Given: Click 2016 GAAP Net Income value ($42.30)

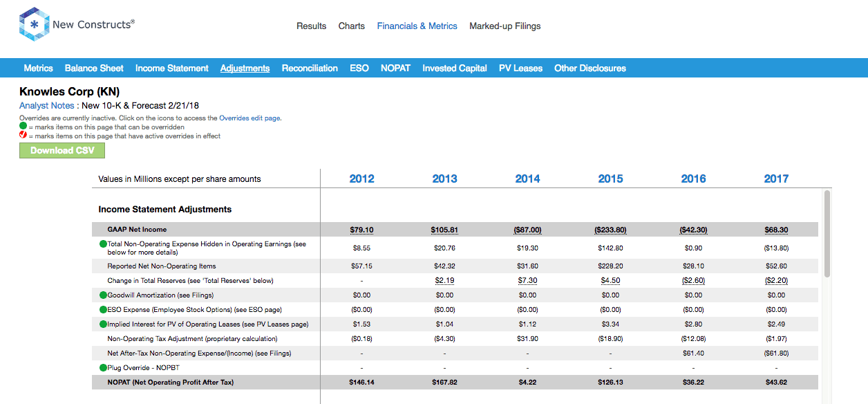Looking at the screenshot, I should point(693,230).
